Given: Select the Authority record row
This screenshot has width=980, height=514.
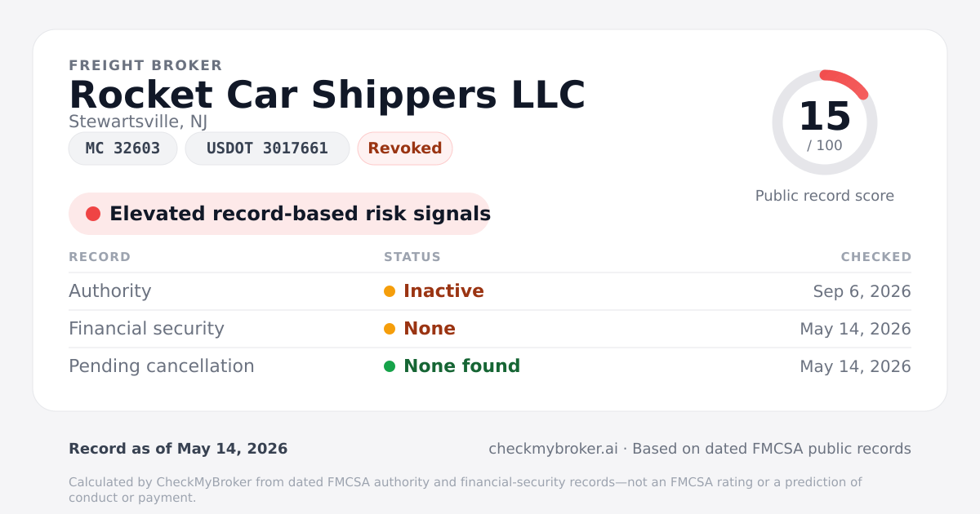Looking at the screenshot, I should pos(490,291).
